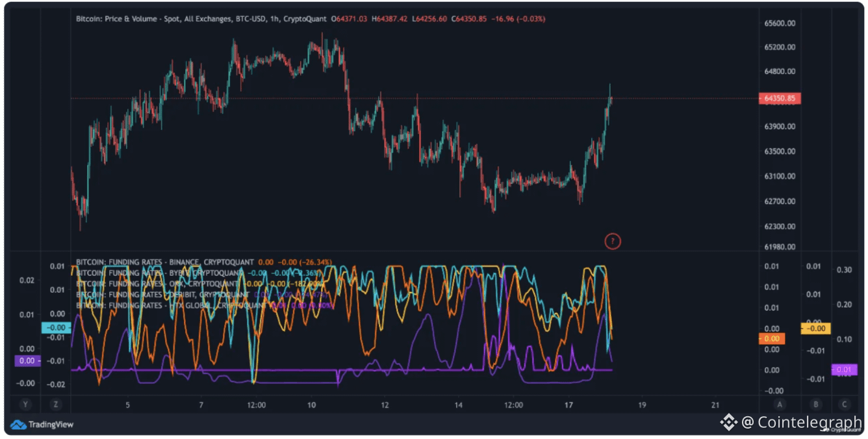Screen dimensions: 868x439
Task: Click the 65200.00 price axis label
Action: [x=780, y=47]
